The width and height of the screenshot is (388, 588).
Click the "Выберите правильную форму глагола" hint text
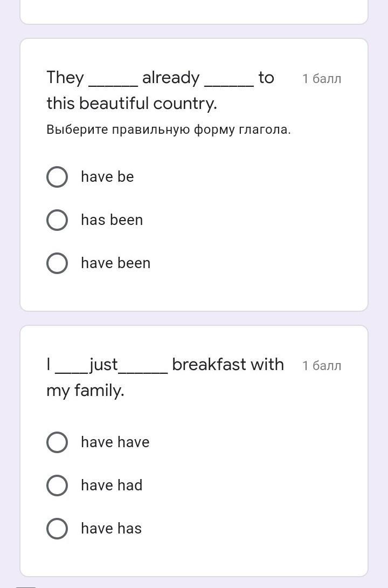(x=169, y=130)
